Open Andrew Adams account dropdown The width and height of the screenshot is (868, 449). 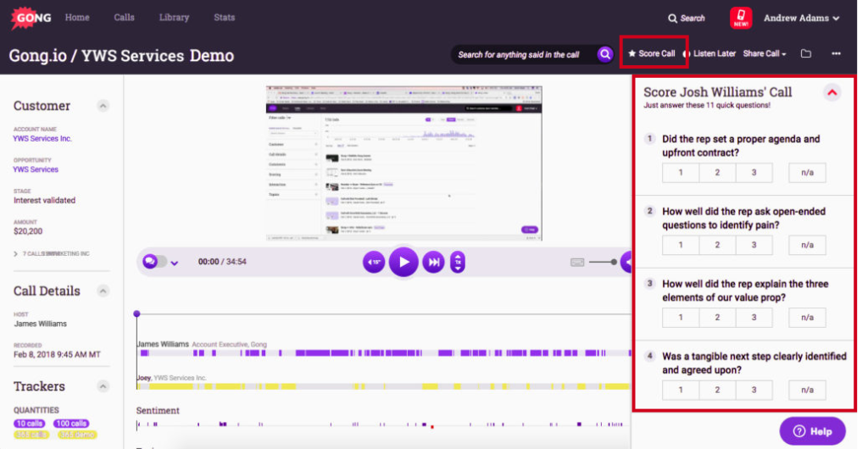coord(802,19)
